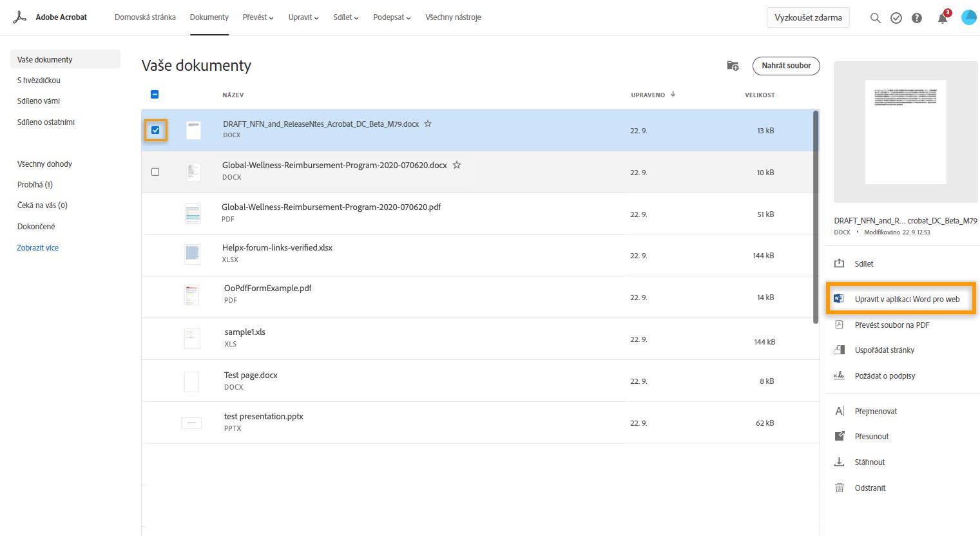Click the new folder icon

coord(733,66)
